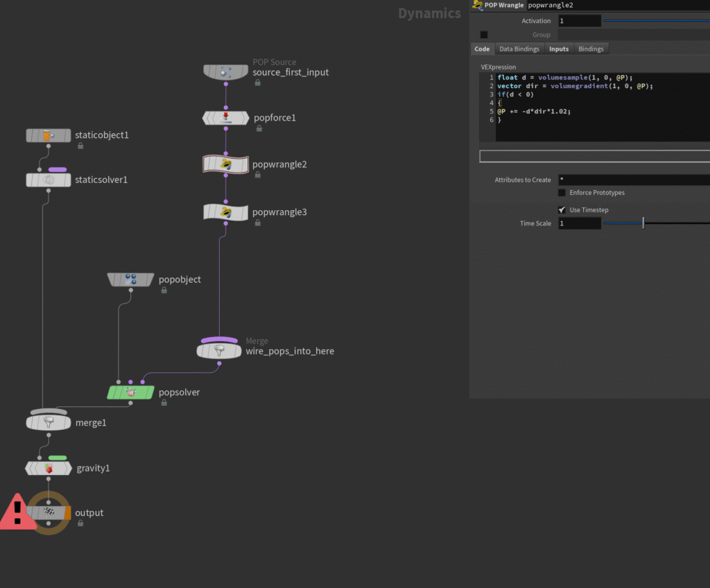Open the Bindings tab

click(591, 49)
